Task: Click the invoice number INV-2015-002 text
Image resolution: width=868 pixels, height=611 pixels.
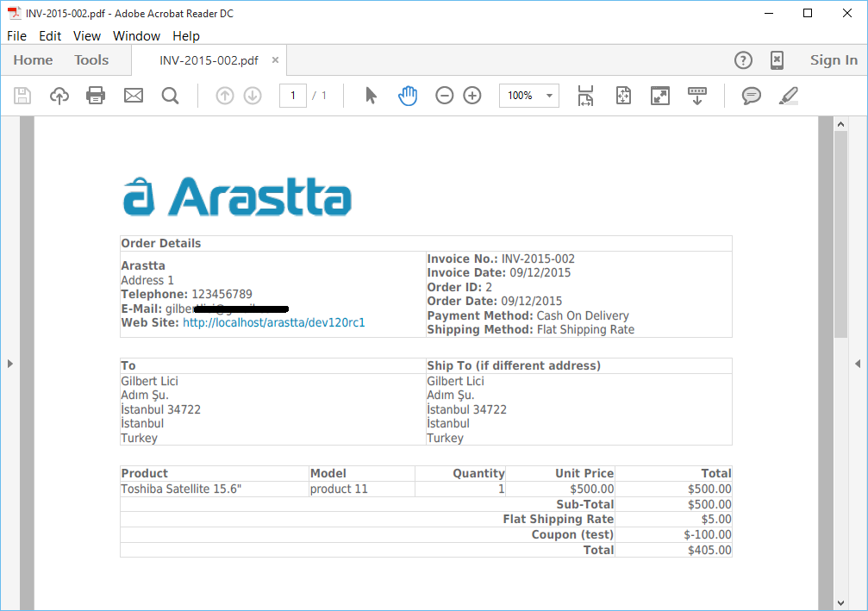Action: click(538, 259)
